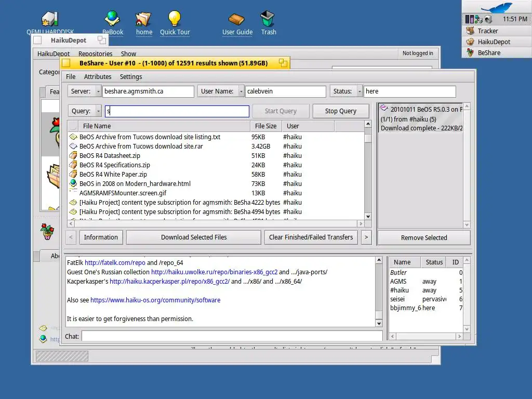Click the Start Query button
532x399 pixels.
click(281, 111)
